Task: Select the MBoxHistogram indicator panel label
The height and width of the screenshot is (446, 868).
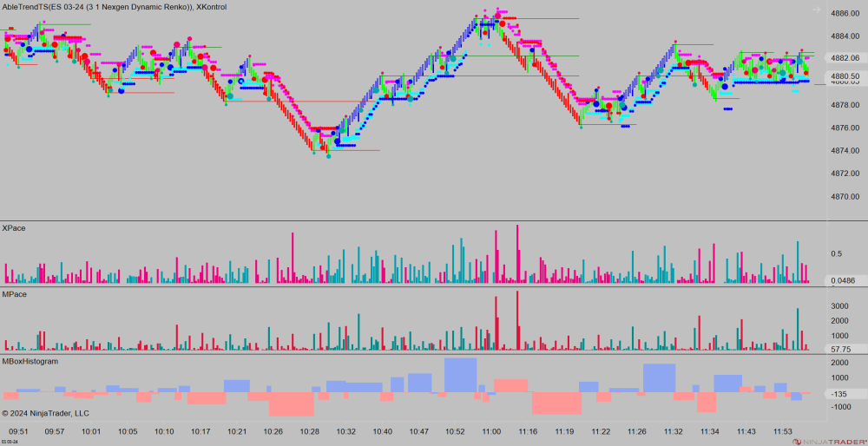Action: pos(30,361)
